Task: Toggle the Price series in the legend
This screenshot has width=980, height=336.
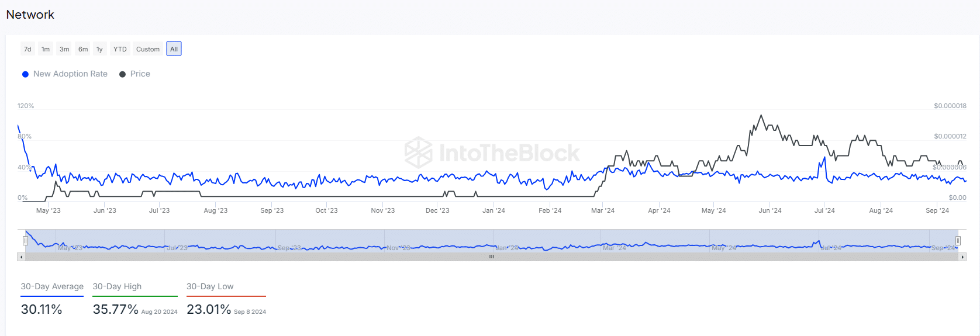Action: 135,74
